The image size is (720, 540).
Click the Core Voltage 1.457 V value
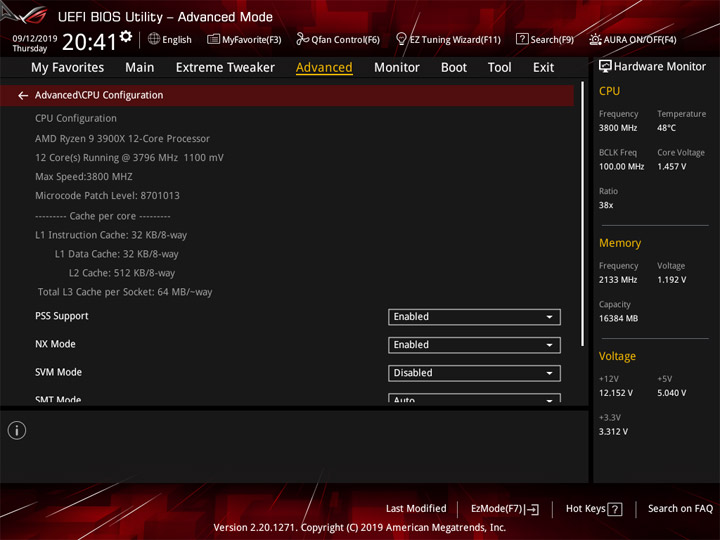(x=672, y=167)
